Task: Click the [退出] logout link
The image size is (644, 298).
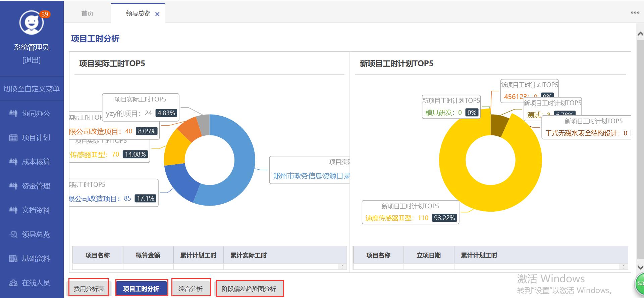Action: [x=32, y=60]
